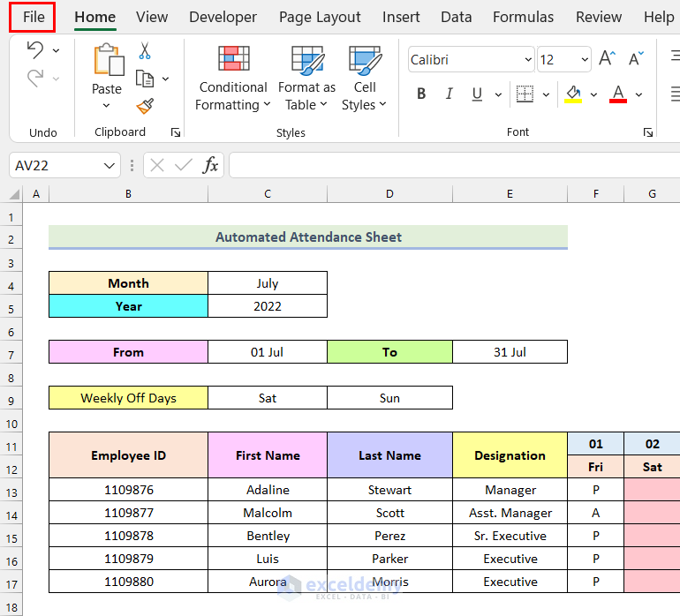Select the Aurora first name cell

click(x=267, y=582)
